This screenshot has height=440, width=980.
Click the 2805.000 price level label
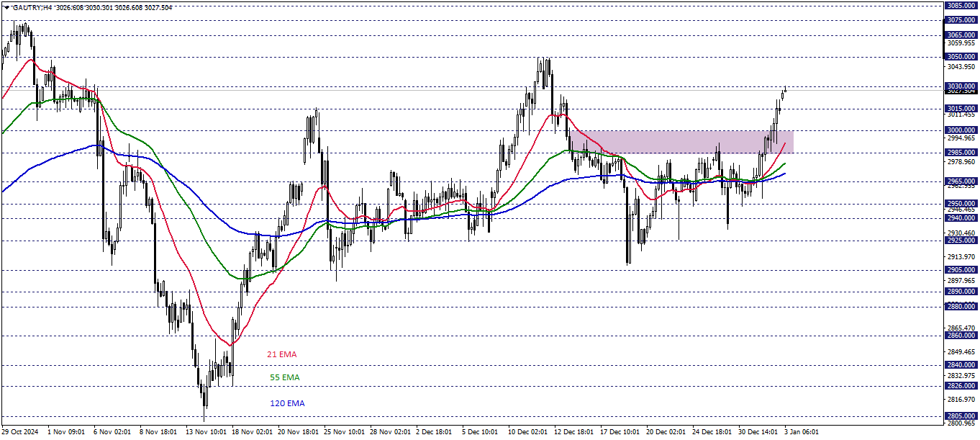[961, 416]
